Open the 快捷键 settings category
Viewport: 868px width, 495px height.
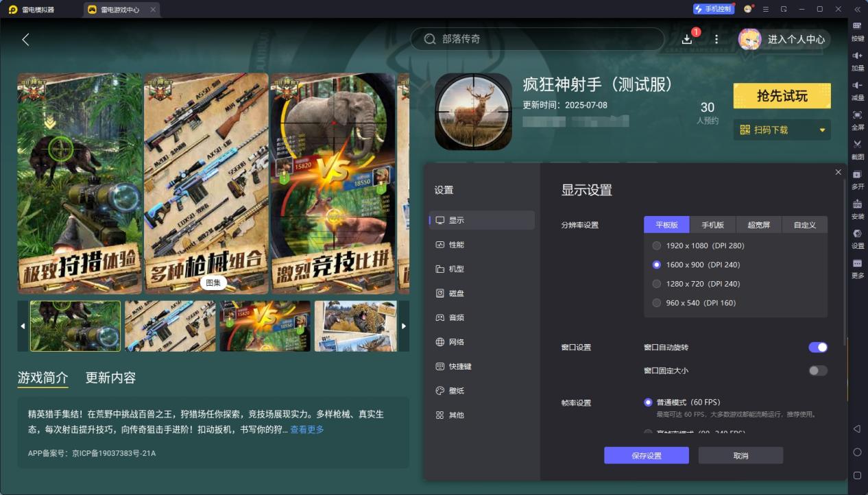point(482,366)
